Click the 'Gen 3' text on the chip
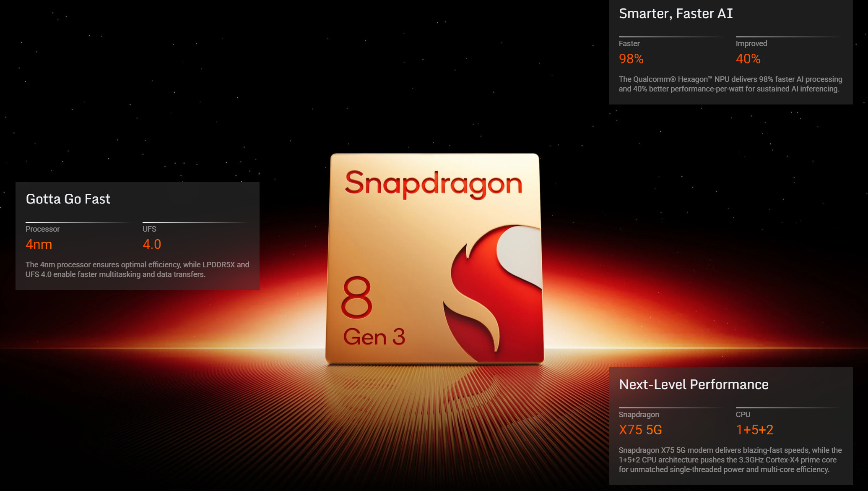 [374, 337]
